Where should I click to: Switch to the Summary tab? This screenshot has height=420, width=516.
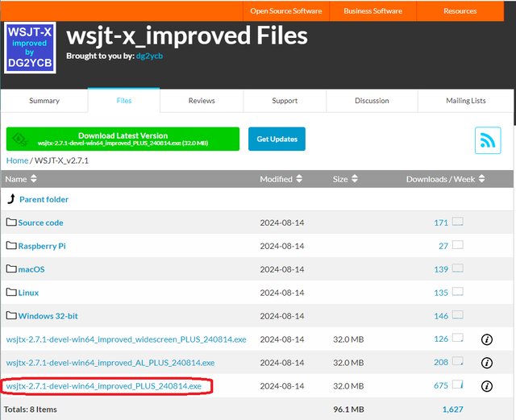click(44, 101)
